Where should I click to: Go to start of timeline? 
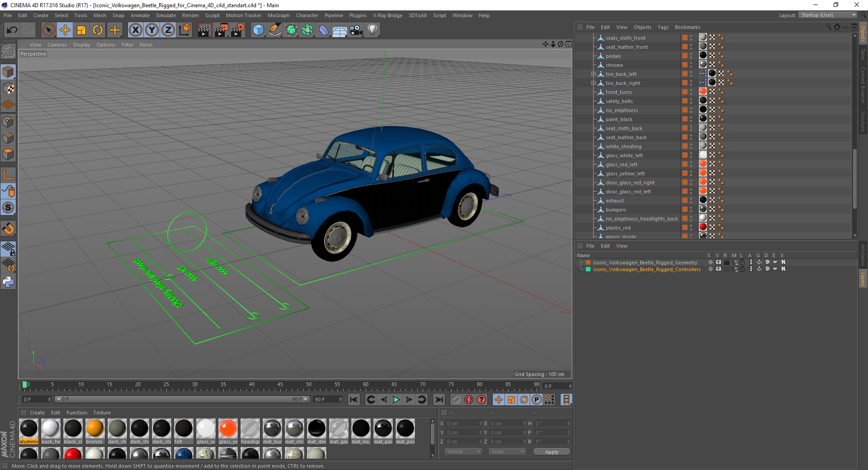[x=354, y=399]
